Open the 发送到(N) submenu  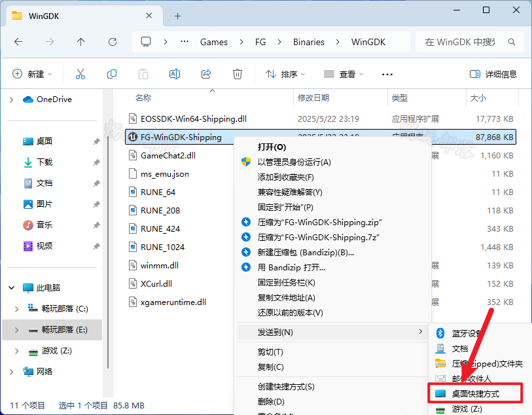(332, 332)
